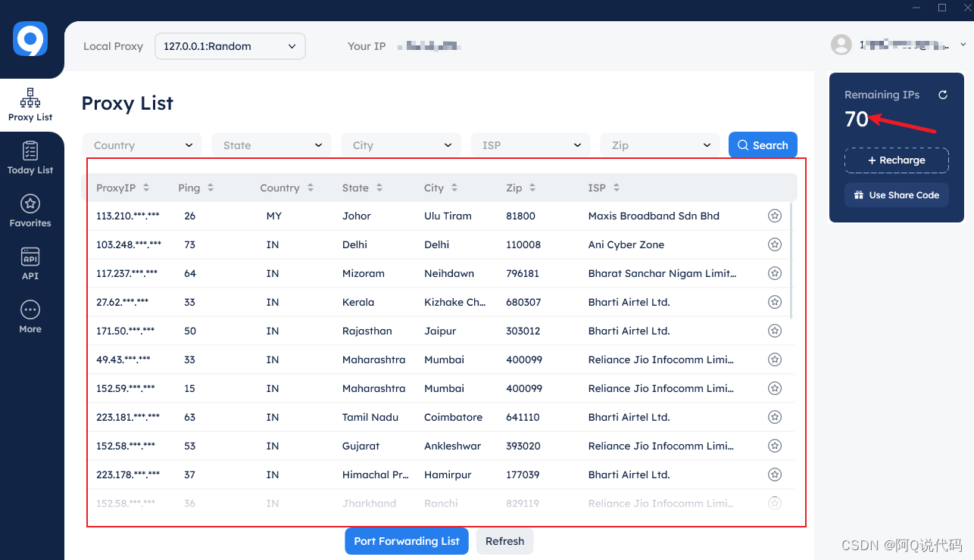Star the 49.43 Mumbai Reliance Jio proxy
Viewport: 974px width, 560px height.
[x=774, y=359]
